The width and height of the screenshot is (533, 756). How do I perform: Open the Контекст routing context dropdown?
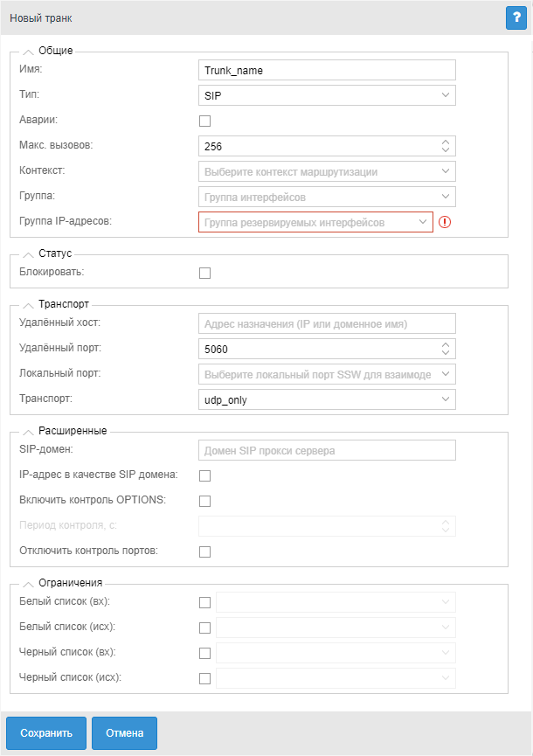(x=327, y=171)
